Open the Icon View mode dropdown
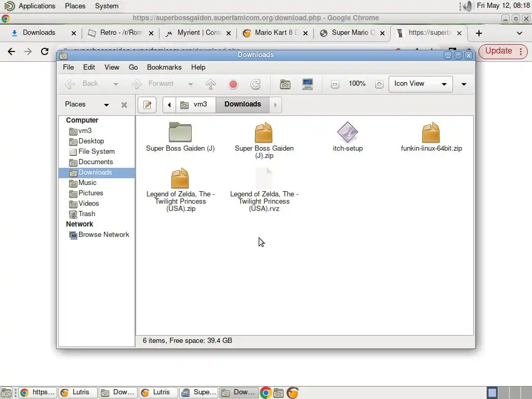This screenshot has height=399, width=532. [x=420, y=84]
